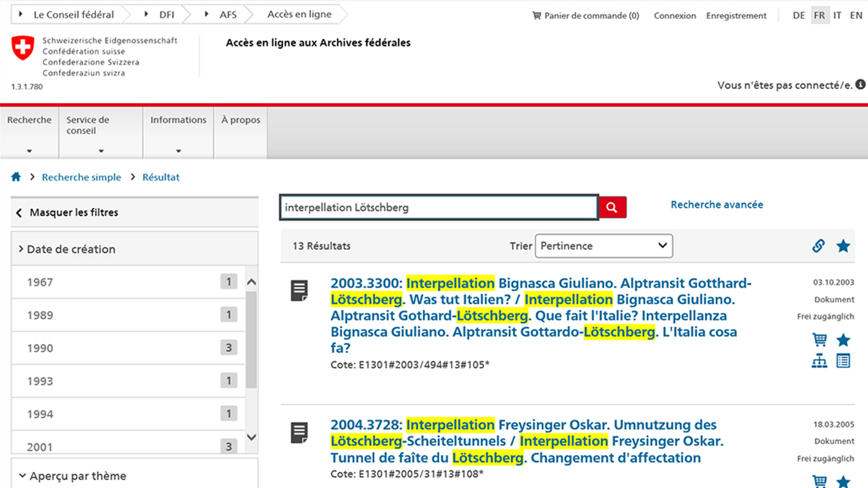Collapse the Date de création filter section
This screenshot has width=868, height=488.
pos(71,249)
